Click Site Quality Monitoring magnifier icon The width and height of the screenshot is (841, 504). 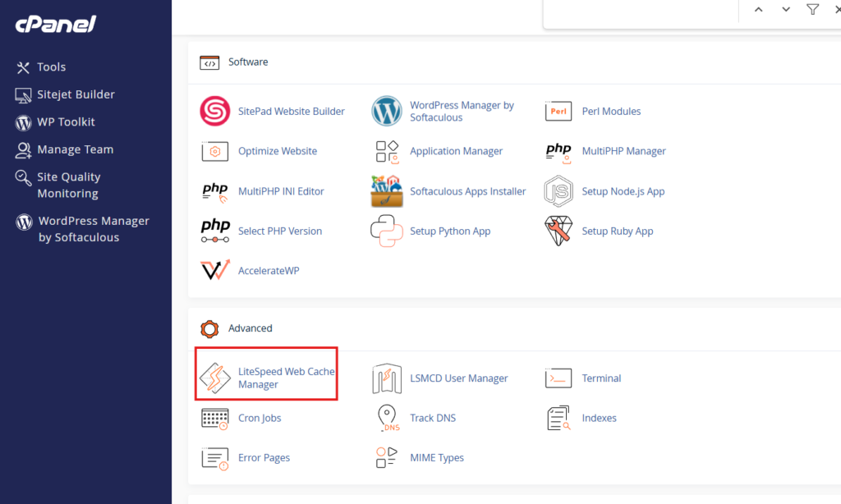click(x=23, y=177)
